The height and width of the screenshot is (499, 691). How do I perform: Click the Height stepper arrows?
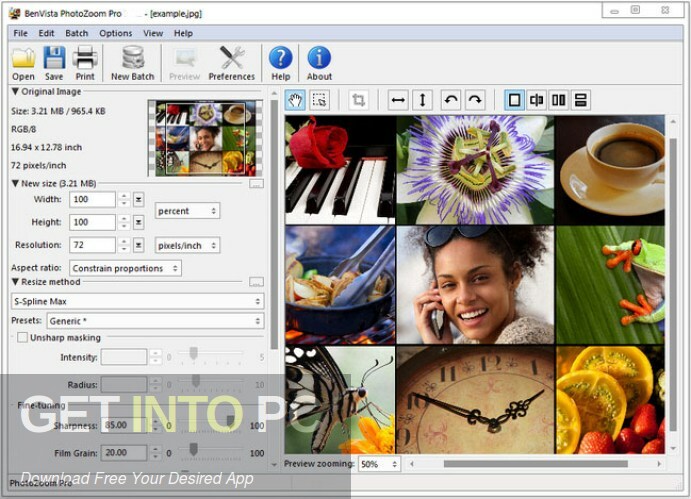tap(124, 222)
